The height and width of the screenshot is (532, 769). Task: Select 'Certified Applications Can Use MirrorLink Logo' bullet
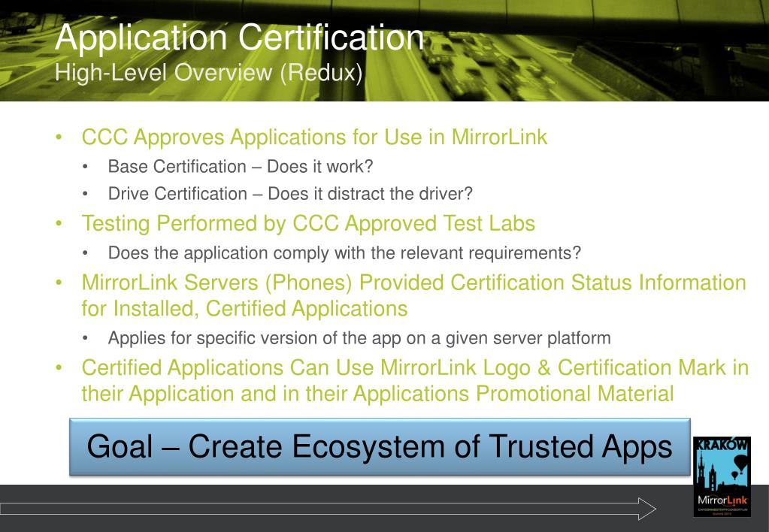tap(415, 380)
